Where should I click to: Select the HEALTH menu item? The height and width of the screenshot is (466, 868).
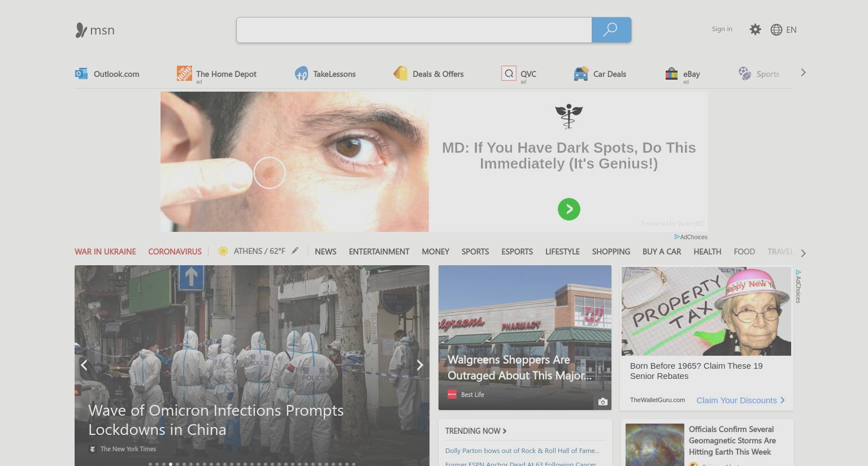click(708, 252)
